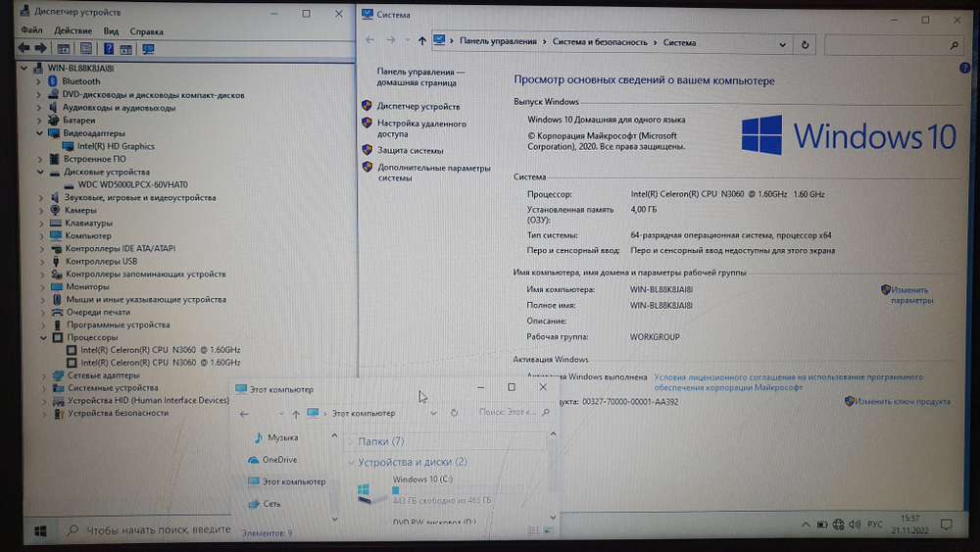The image size is (980, 552).
Task: Click the battery icon in system tray
Action: [x=822, y=525]
